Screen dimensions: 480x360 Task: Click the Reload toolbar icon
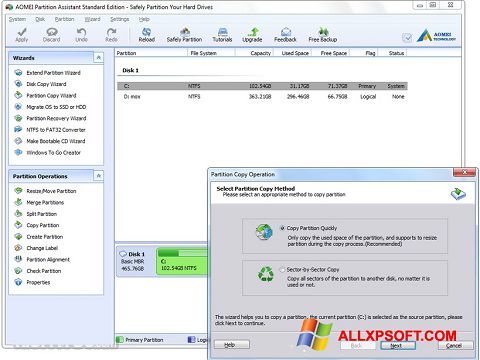tap(147, 35)
